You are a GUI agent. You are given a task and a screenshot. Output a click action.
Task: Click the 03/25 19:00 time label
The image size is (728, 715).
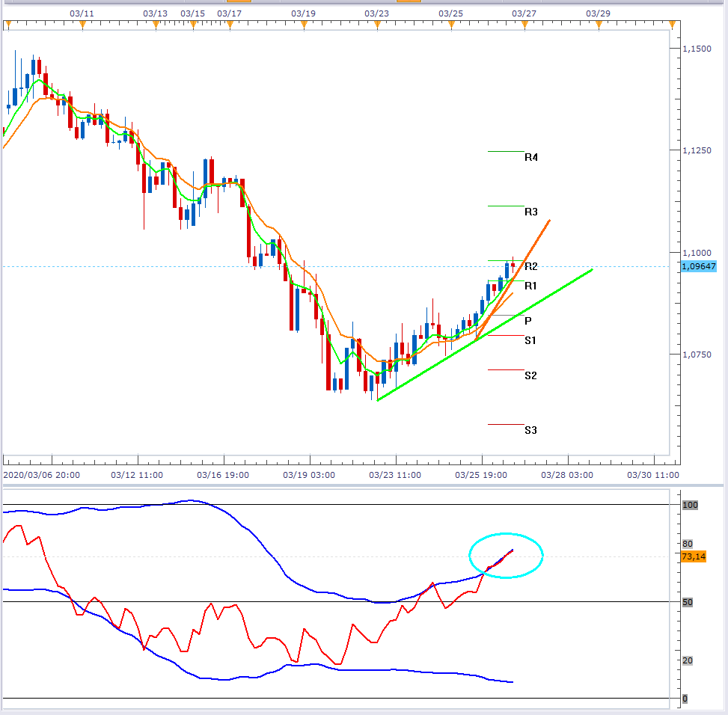[x=481, y=475]
